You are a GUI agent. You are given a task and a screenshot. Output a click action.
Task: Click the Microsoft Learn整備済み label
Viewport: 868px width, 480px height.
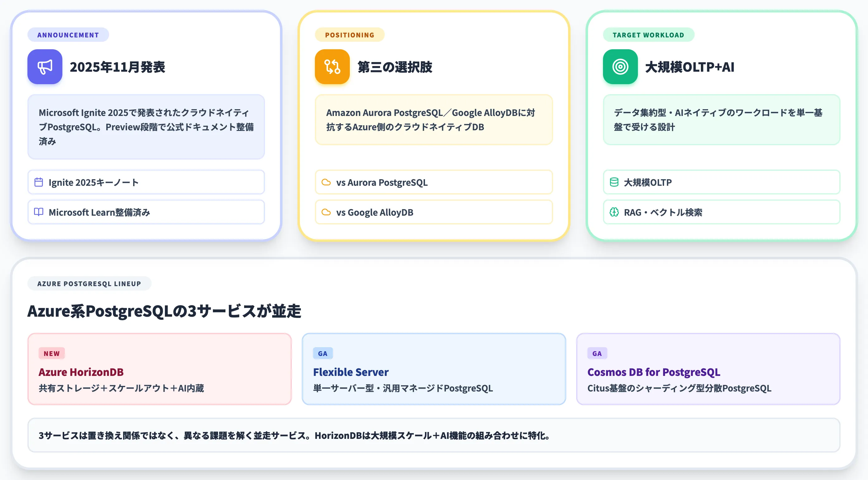[x=99, y=212]
